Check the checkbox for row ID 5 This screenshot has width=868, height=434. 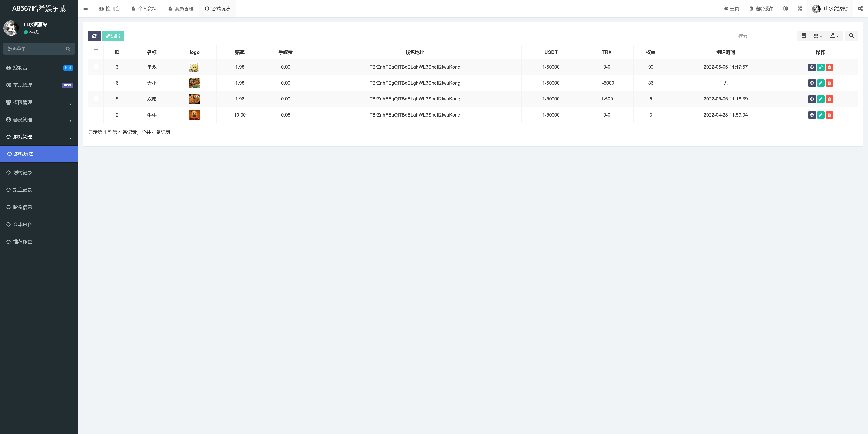click(x=96, y=98)
